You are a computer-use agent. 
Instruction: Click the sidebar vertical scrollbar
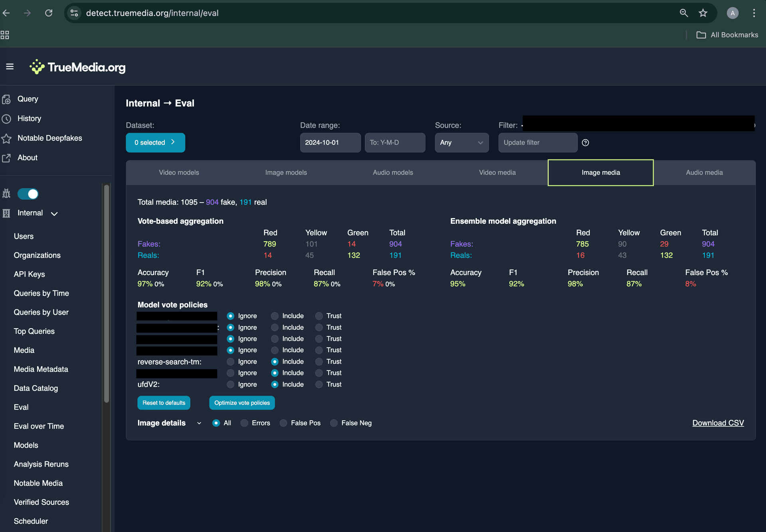pyautogui.click(x=107, y=294)
